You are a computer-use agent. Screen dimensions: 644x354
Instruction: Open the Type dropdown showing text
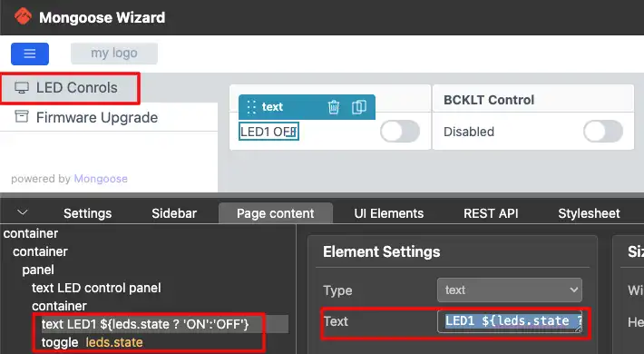click(509, 290)
